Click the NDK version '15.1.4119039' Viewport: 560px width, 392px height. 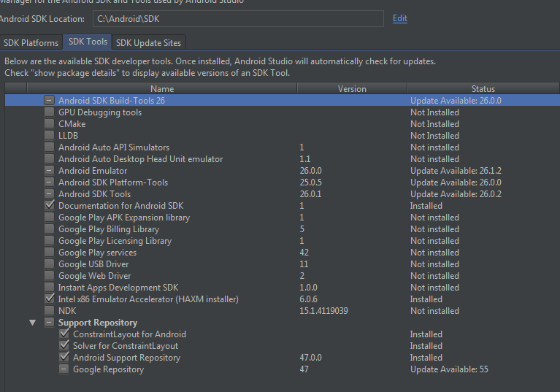point(324,311)
